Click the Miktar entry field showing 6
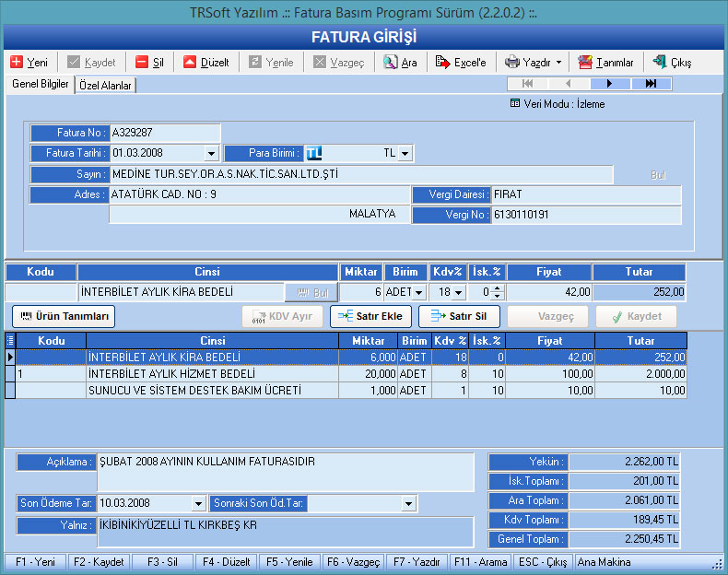The image size is (728, 575). click(361, 292)
